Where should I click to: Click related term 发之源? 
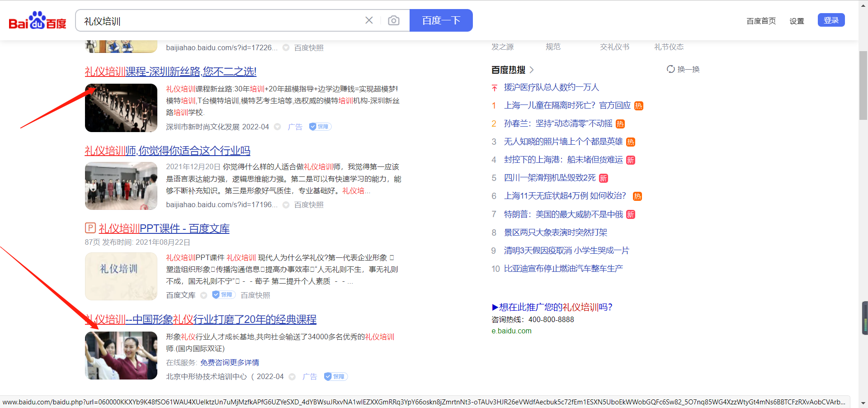pos(503,47)
